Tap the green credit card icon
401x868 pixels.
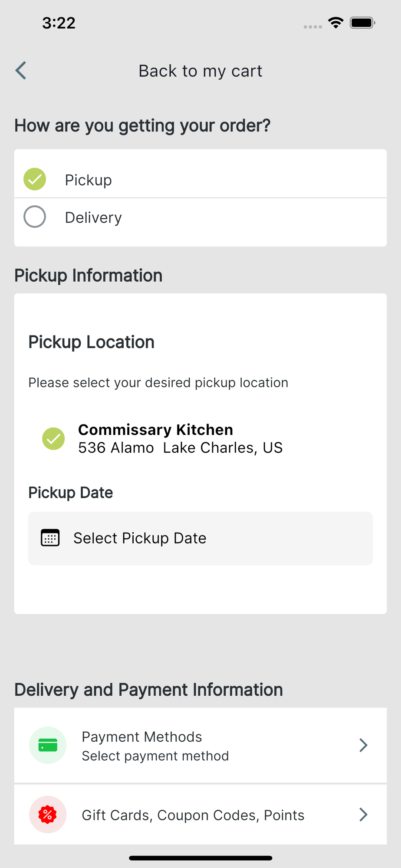pos(48,745)
